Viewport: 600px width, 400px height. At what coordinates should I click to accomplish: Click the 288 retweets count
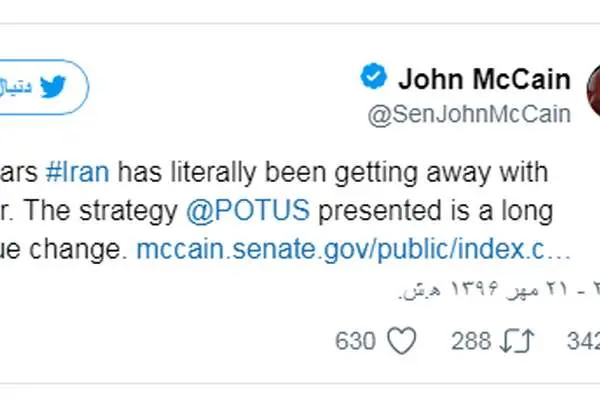(x=470, y=342)
